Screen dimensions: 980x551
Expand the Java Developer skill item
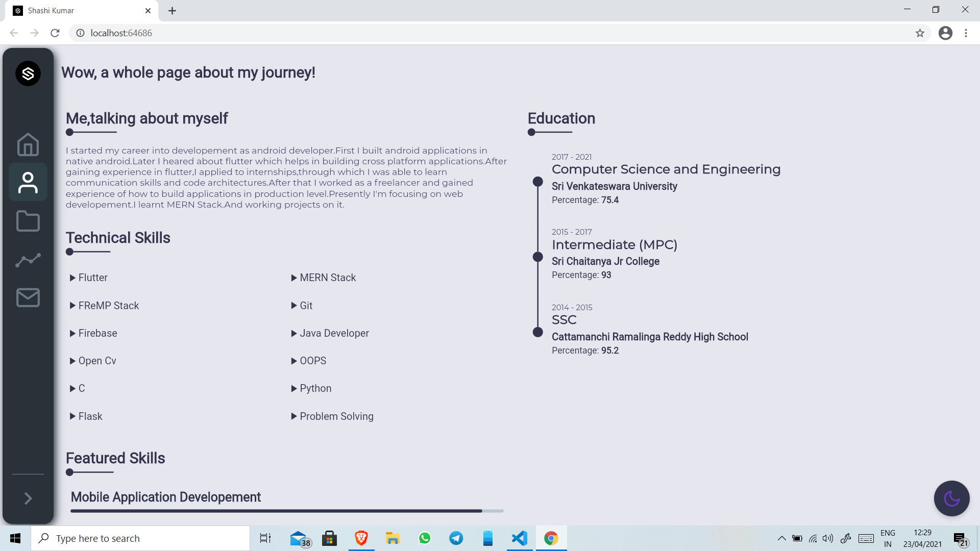pyautogui.click(x=334, y=333)
